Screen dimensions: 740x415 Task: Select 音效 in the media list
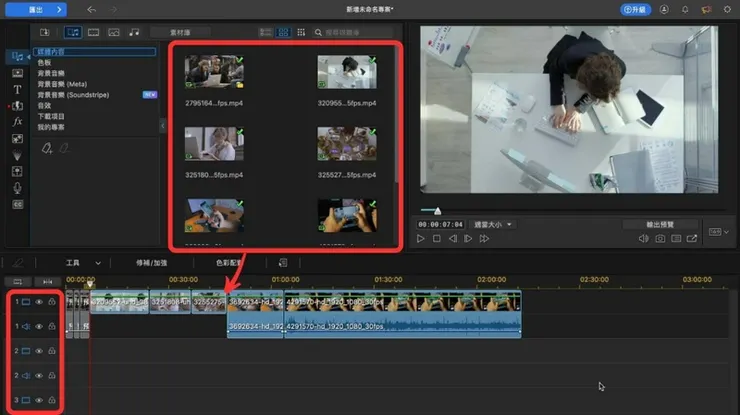click(x=44, y=105)
